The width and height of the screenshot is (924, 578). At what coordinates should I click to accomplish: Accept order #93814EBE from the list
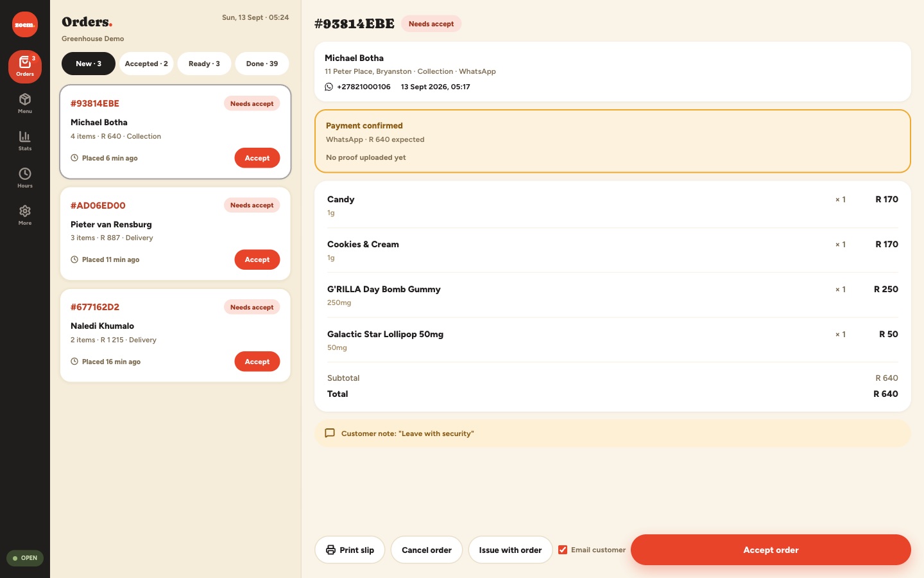point(257,158)
